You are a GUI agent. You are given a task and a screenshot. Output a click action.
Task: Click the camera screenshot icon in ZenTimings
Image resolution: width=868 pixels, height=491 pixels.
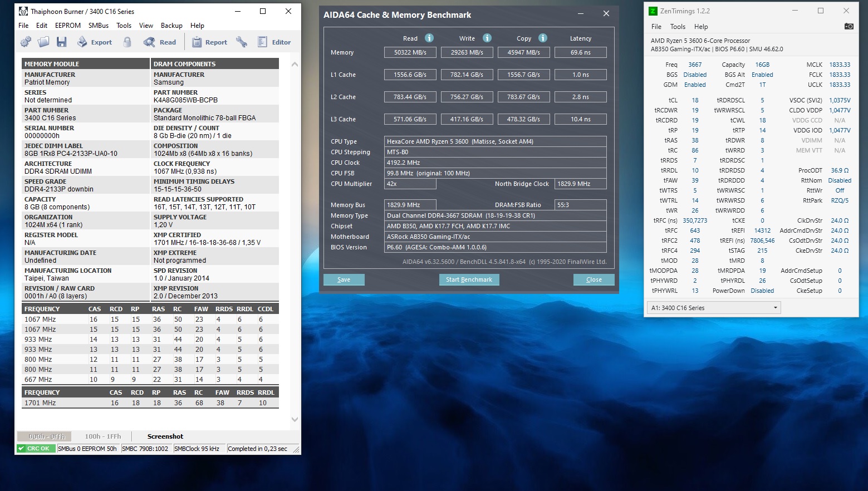tap(849, 26)
